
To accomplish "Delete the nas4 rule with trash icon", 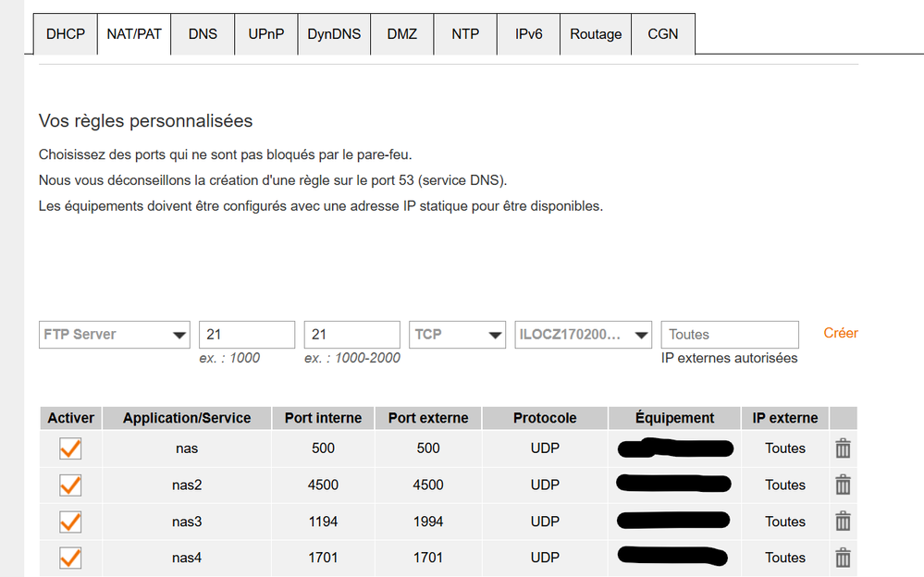I will click(x=843, y=557).
